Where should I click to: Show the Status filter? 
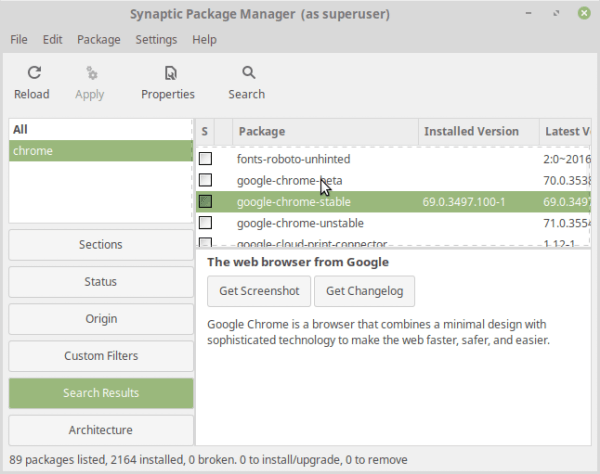pyautogui.click(x=101, y=282)
